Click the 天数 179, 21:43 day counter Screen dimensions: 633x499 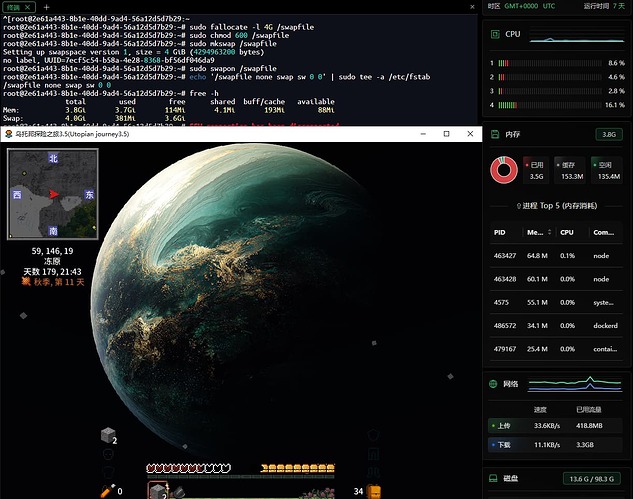pyautogui.click(x=52, y=272)
